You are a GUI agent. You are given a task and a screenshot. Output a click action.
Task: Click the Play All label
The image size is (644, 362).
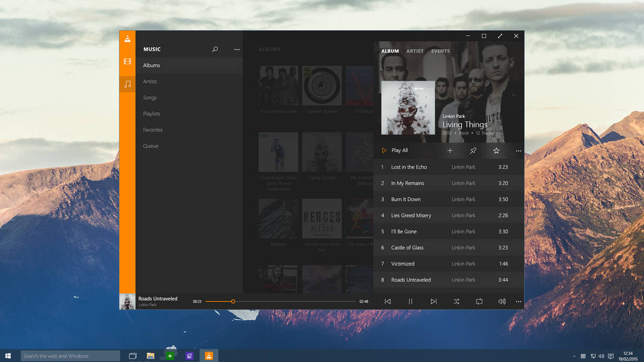pos(400,150)
